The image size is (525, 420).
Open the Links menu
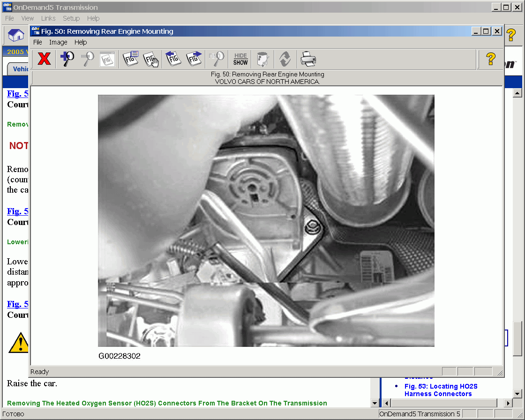click(x=48, y=18)
